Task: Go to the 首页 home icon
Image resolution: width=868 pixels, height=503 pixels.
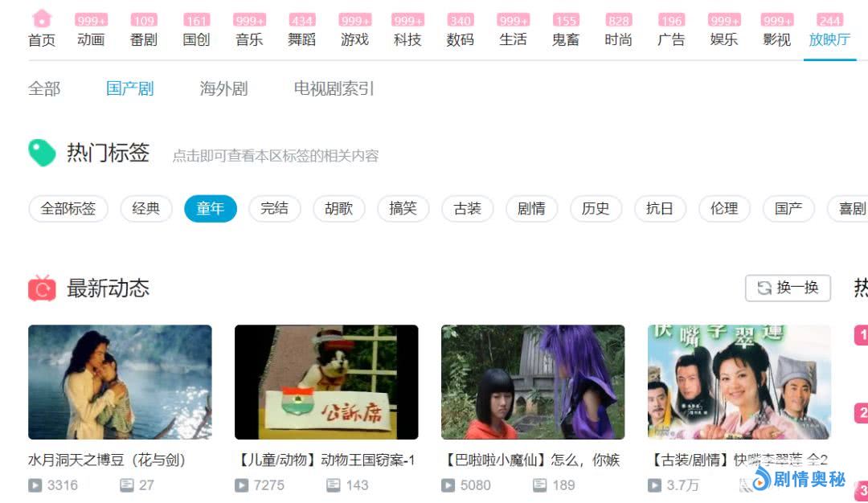Action: (x=42, y=18)
